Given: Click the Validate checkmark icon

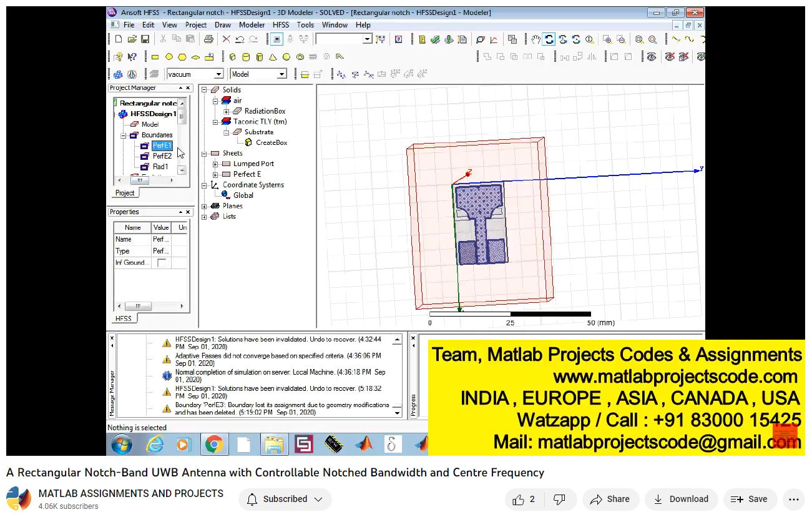Looking at the screenshot, I should pyautogui.click(x=435, y=39).
